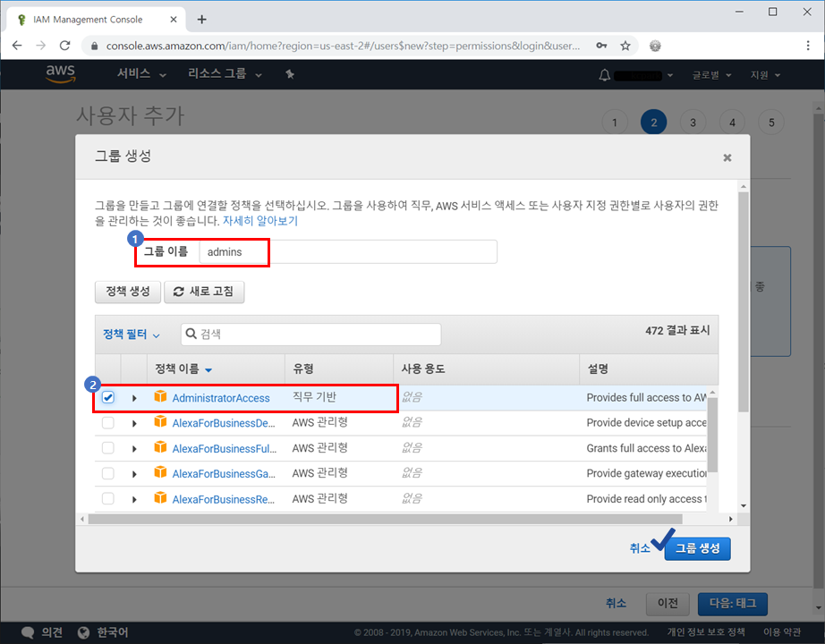
Task: Open a new browser tab
Action: pos(201,20)
